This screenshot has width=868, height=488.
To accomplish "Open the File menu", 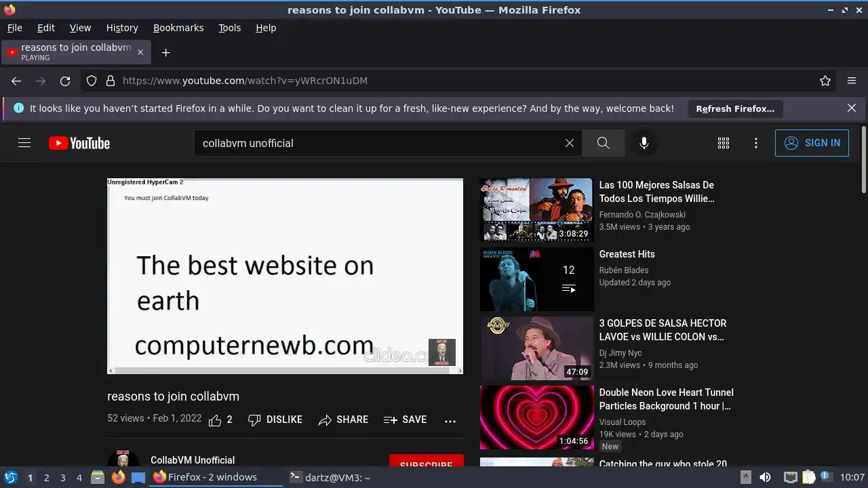I will (15, 28).
